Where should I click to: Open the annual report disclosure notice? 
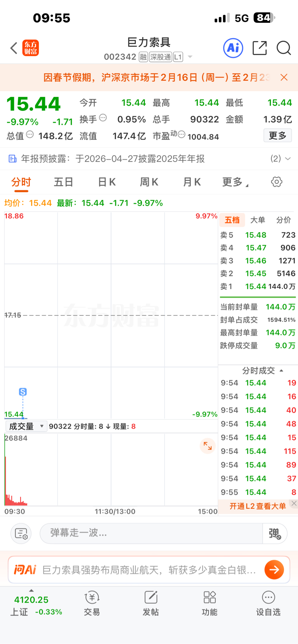pyautogui.click(x=149, y=159)
